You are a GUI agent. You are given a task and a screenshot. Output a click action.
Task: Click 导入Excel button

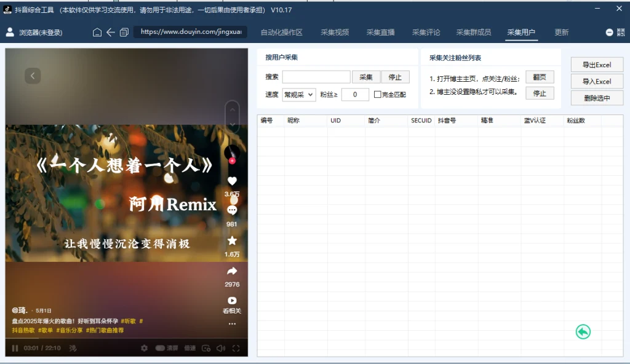coord(597,81)
